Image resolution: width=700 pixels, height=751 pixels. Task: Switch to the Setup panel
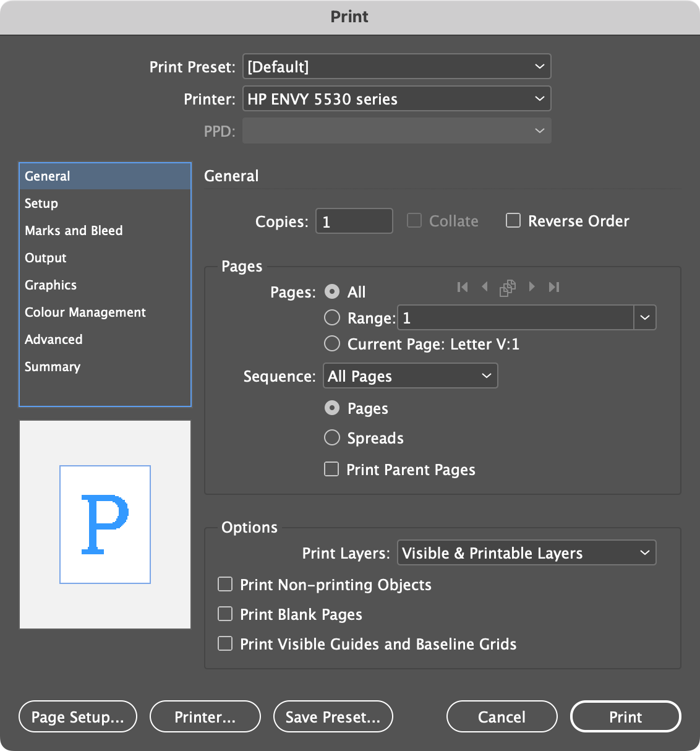[41, 203]
